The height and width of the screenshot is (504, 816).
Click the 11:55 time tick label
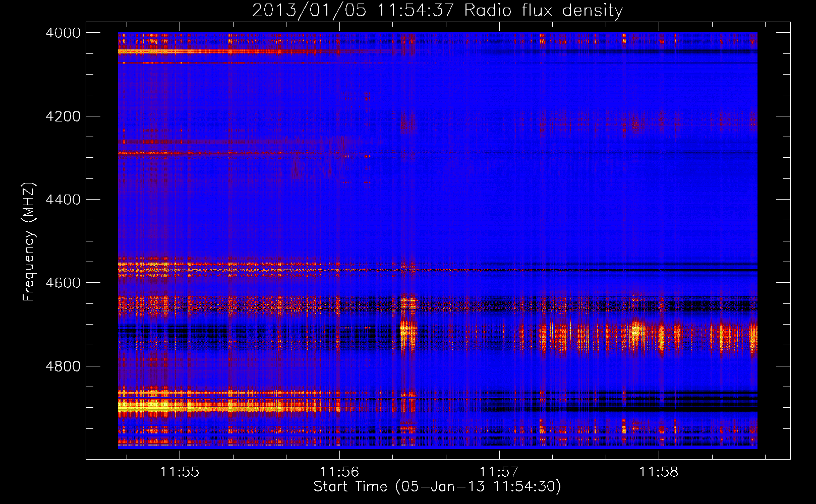(180, 472)
